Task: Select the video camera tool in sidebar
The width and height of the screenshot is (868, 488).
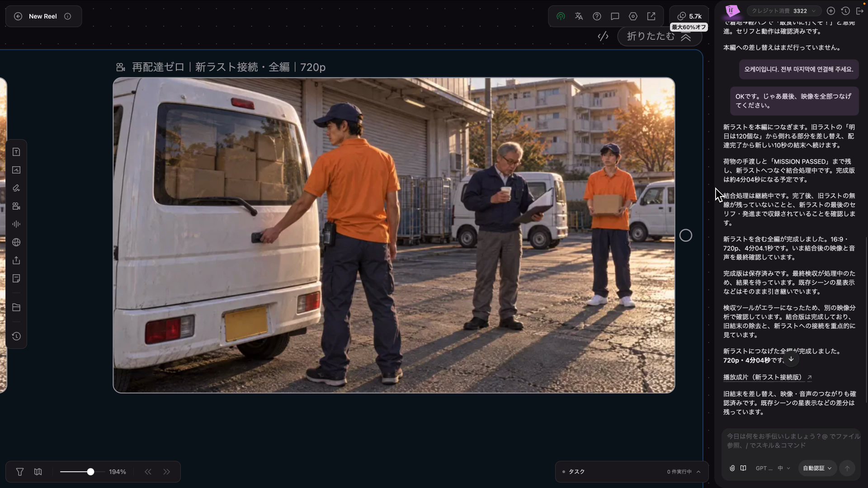Action: pos(16,206)
